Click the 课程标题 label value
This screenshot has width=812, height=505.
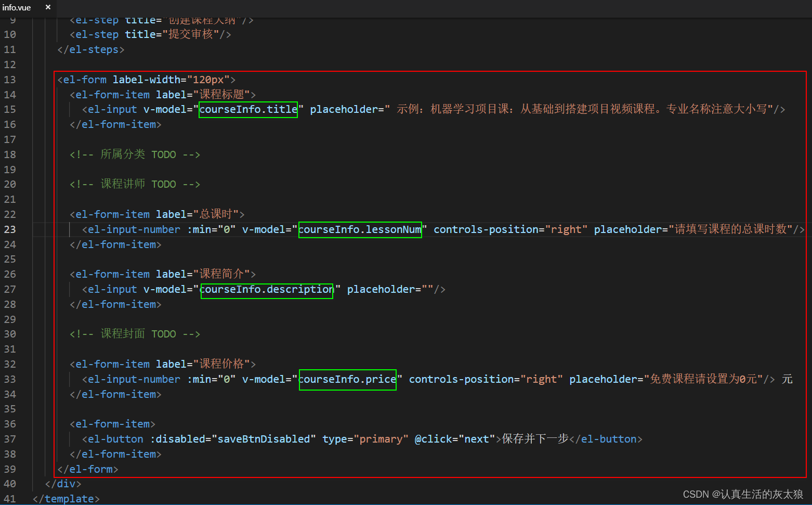[222, 94]
